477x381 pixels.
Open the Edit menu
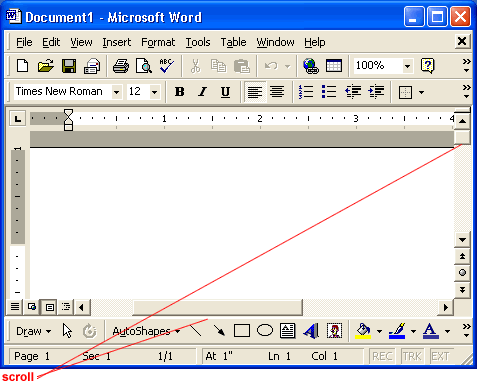[x=51, y=42]
